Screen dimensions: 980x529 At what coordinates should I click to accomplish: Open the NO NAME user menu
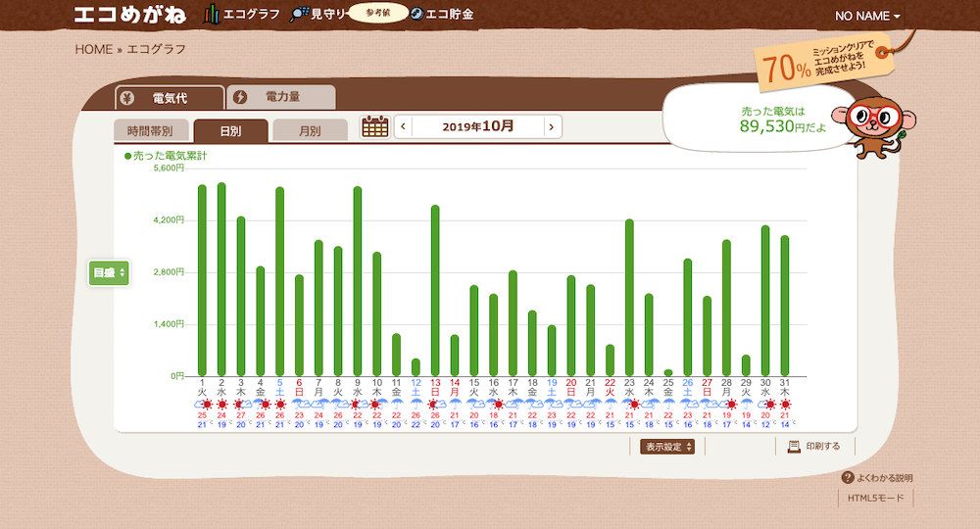point(867,17)
